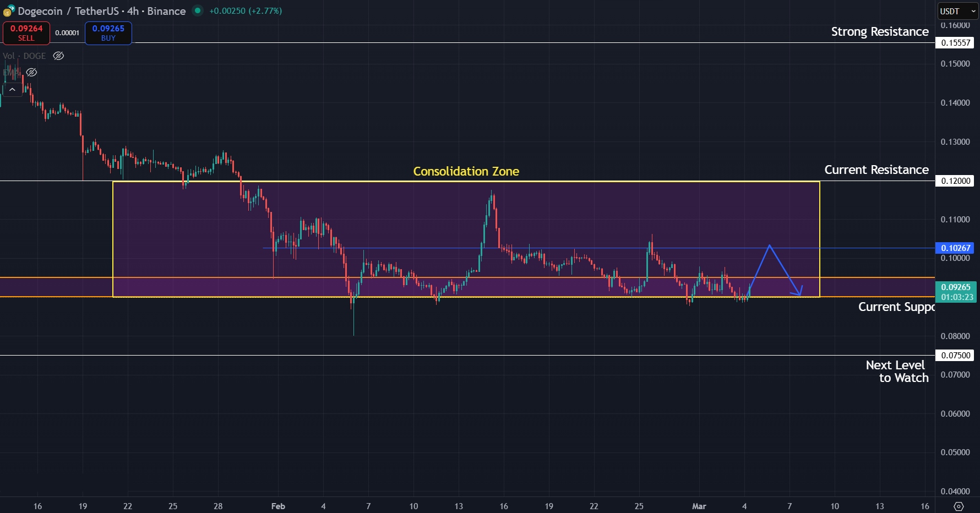Toggle visibility eye for Vol · DOGE
The height and width of the screenshot is (513, 980).
(x=58, y=56)
